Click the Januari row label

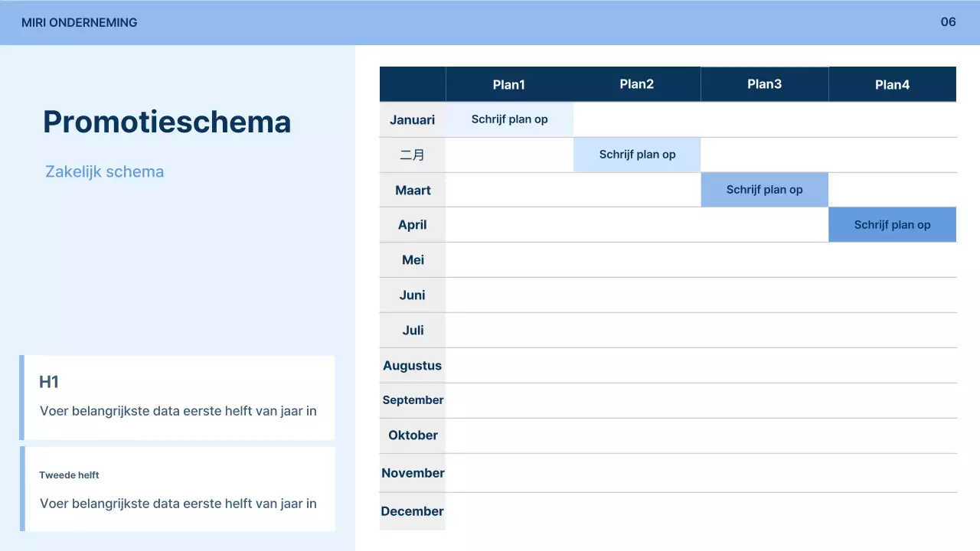[x=412, y=119]
